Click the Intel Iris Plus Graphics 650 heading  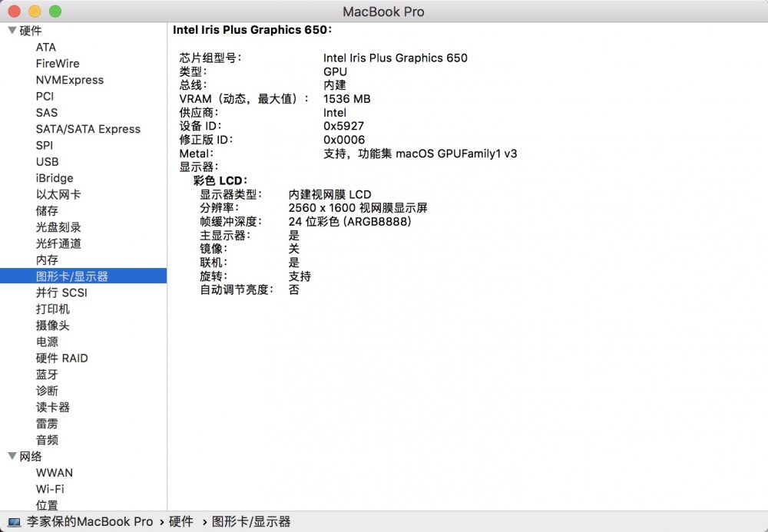[x=252, y=30]
